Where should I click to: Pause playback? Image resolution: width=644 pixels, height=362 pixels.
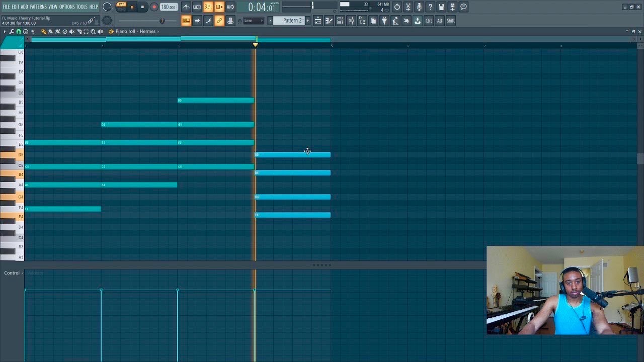point(132,7)
